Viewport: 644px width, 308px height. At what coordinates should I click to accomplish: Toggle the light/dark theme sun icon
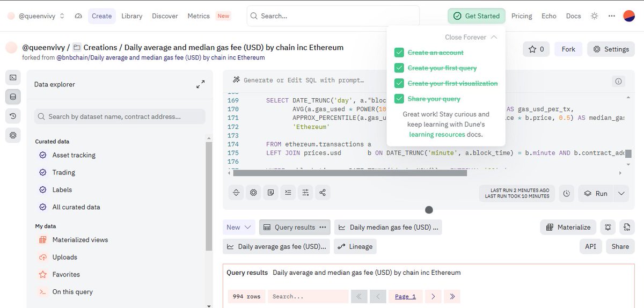pyautogui.click(x=594, y=16)
